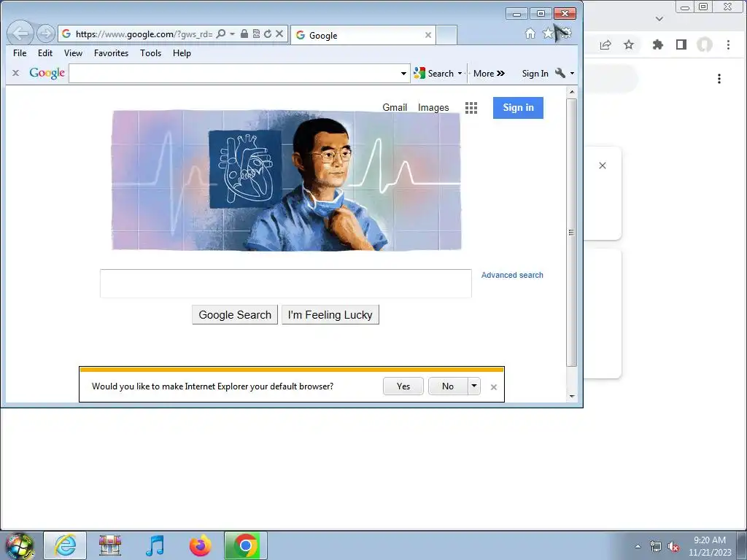Go back with the IE Back arrow
The height and width of the screenshot is (560, 747).
coord(20,34)
